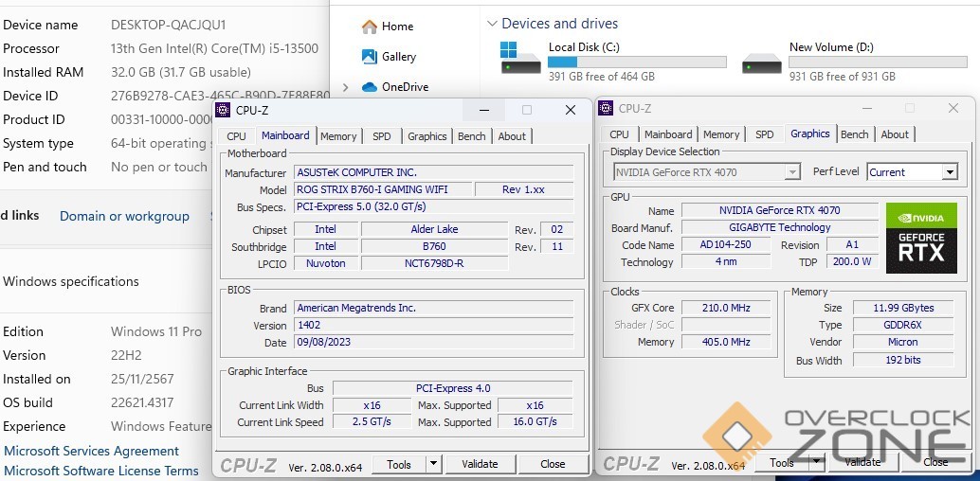Viewport: 980px width, 481px height.
Task: Click Validate in the Mainboard CPU-Z window
Action: pyautogui.click(x=480, y=464)
